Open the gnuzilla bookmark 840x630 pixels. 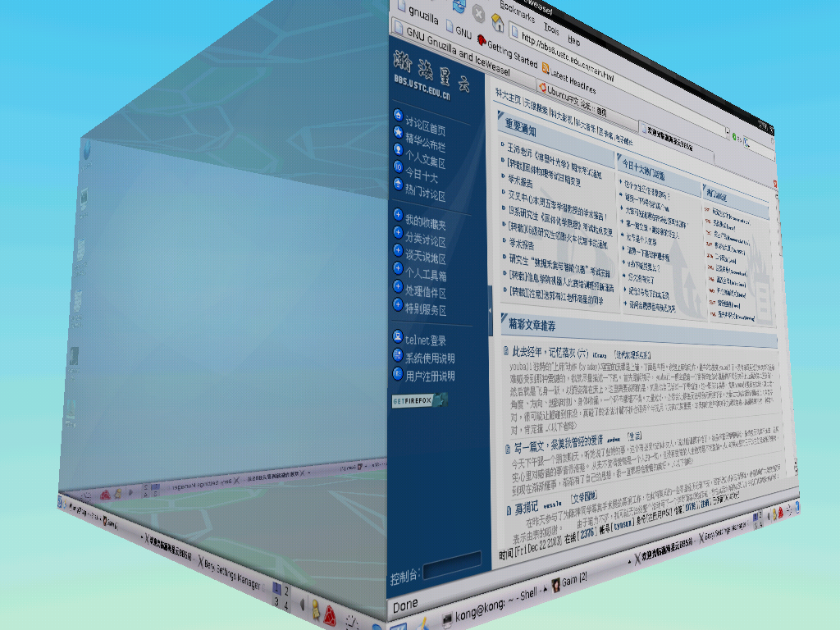coord(418,11)
